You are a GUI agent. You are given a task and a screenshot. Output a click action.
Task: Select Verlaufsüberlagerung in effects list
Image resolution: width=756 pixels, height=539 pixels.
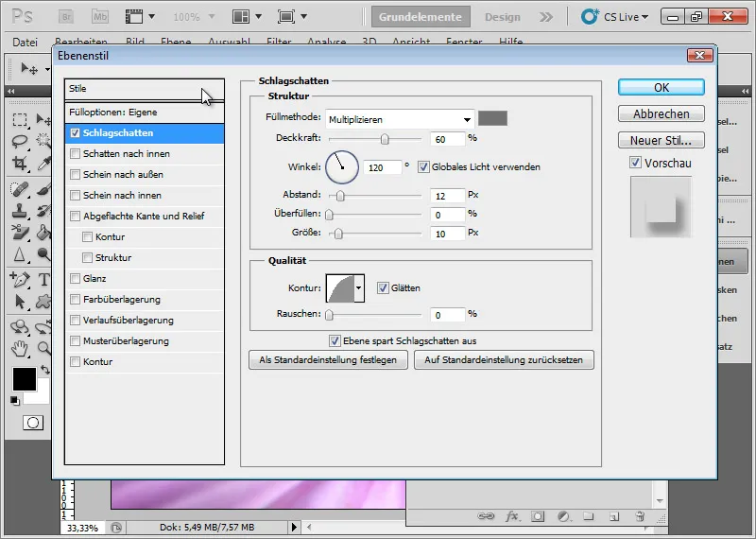(x=145, y=320)
